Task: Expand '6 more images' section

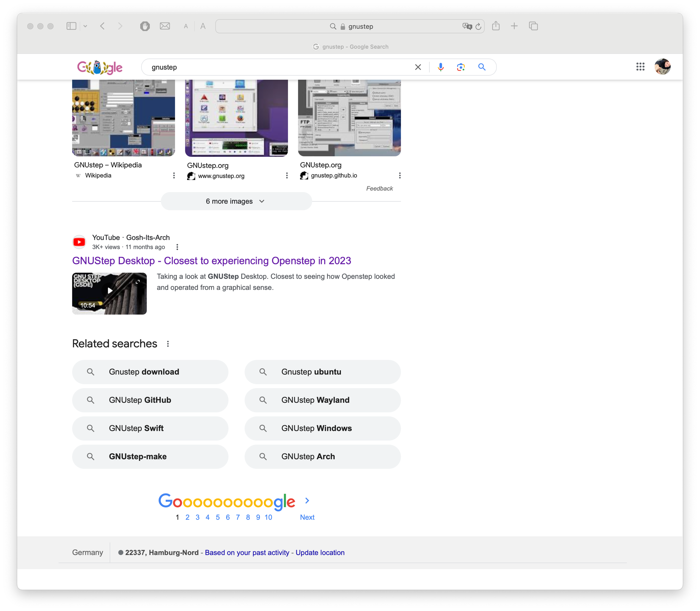Action: (236, 201)
